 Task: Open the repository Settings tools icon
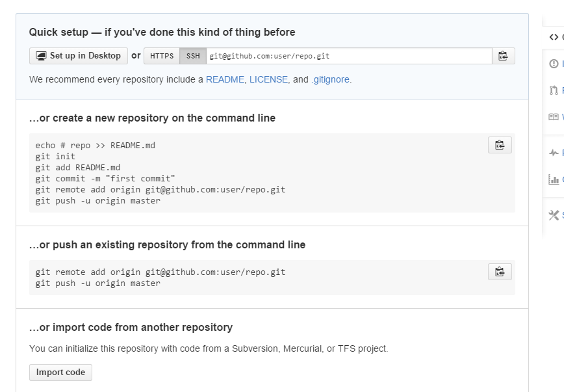[554, 215]
